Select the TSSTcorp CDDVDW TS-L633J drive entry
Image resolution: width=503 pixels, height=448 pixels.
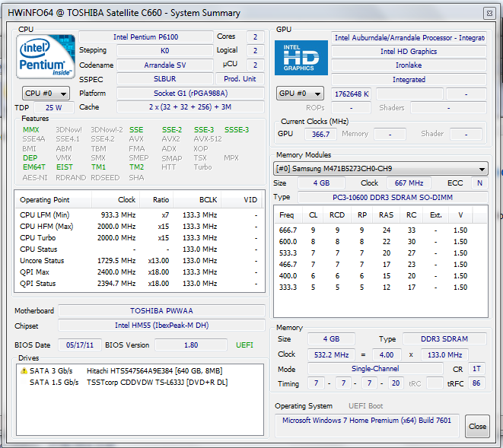[140, 383]
